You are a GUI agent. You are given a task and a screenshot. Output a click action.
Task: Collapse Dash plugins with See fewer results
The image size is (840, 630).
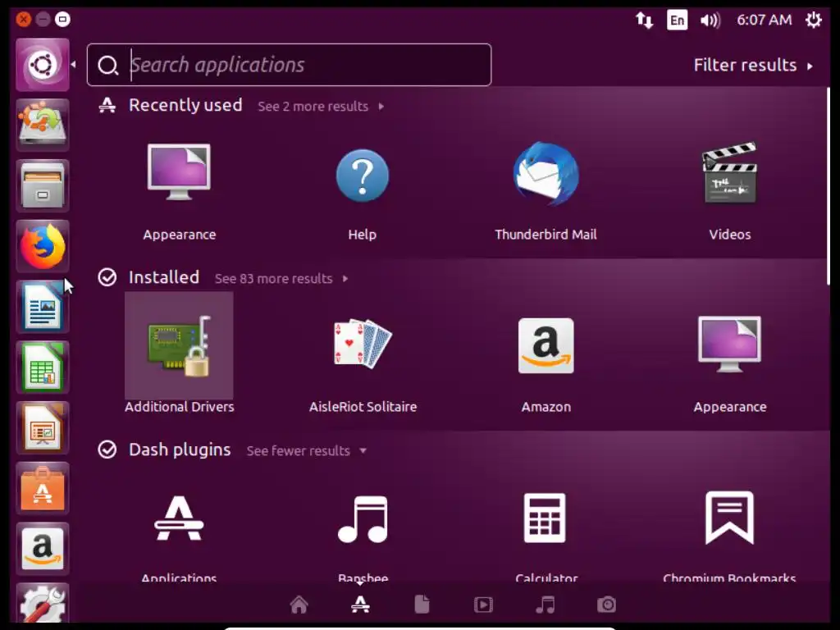pos(307,450)
